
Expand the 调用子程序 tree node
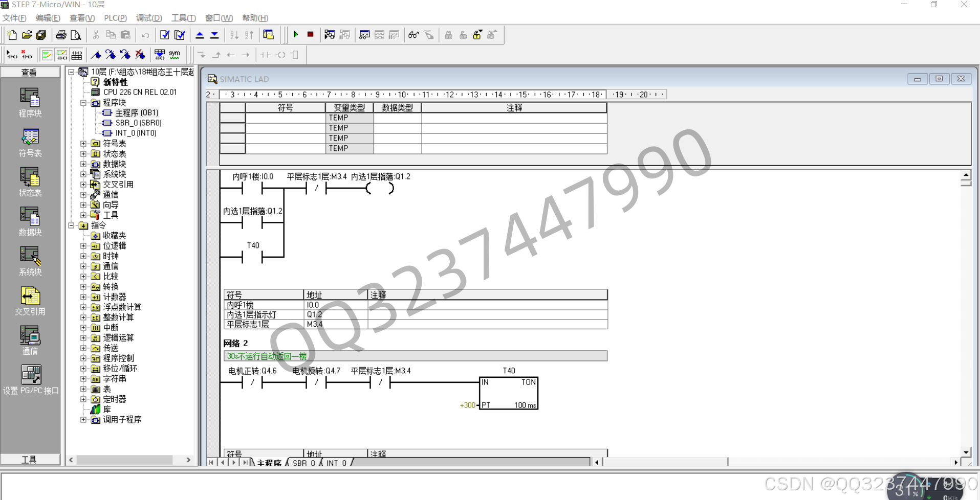coord(83,420)
